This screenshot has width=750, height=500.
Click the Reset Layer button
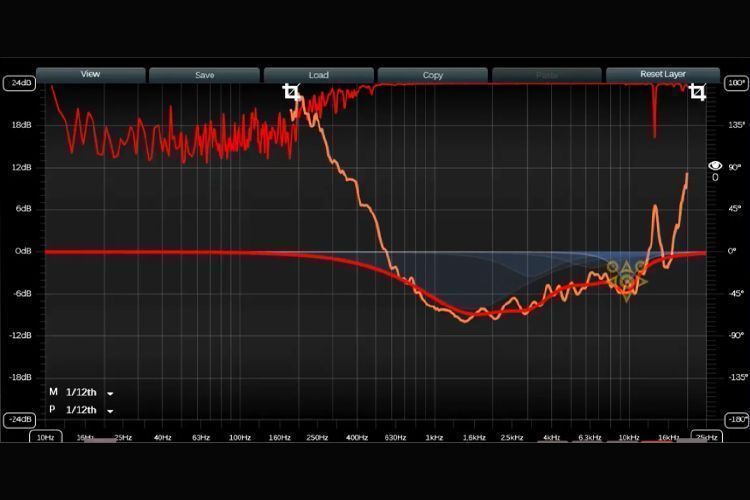(662, 75)
